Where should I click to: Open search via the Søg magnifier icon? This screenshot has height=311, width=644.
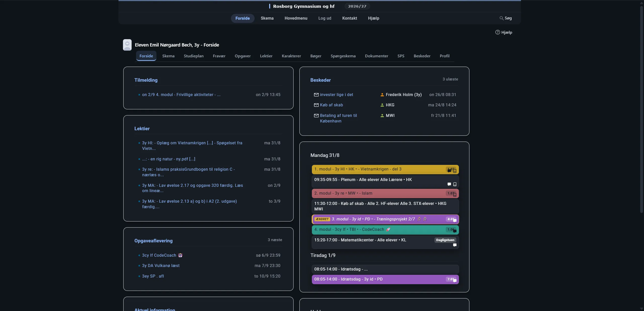point(501,18)
